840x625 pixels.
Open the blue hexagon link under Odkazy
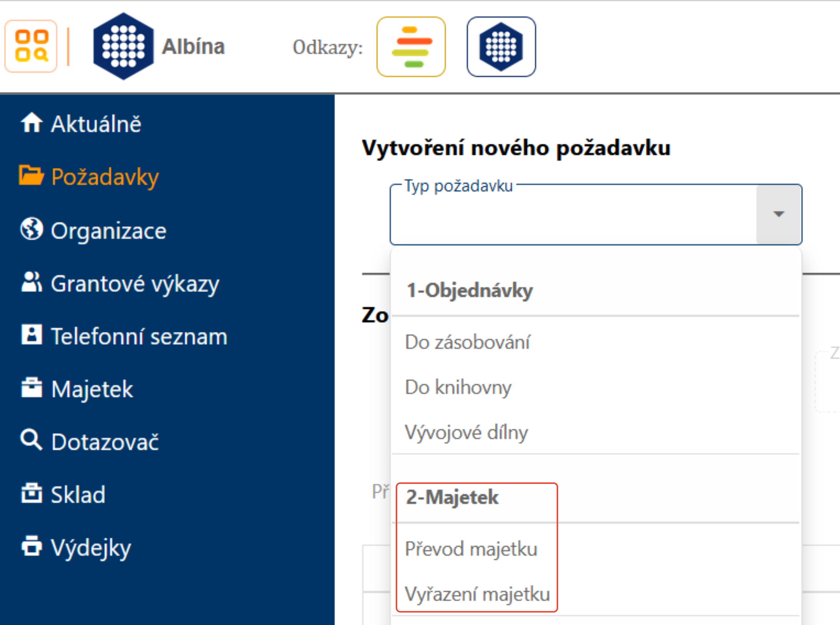click(501, 47)
